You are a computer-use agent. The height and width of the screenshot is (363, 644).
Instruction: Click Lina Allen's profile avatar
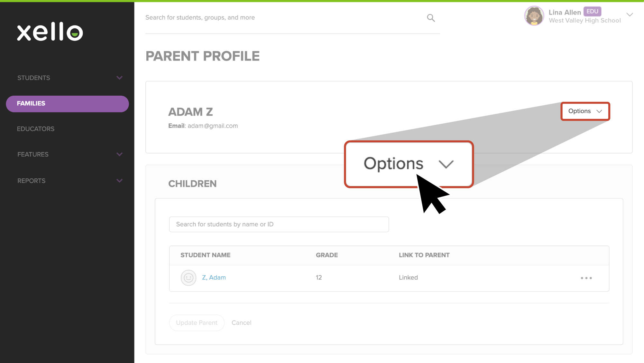pos(534,16)
